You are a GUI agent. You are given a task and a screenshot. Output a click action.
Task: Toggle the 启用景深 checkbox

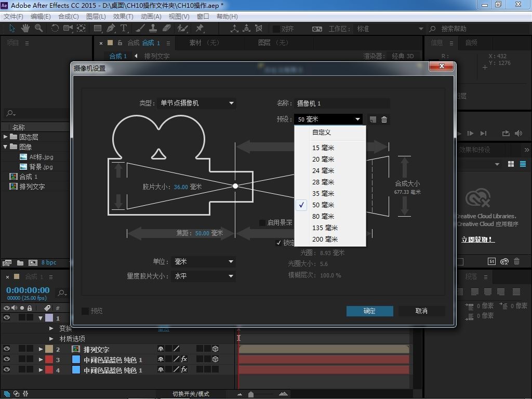(x=262, y=222)
